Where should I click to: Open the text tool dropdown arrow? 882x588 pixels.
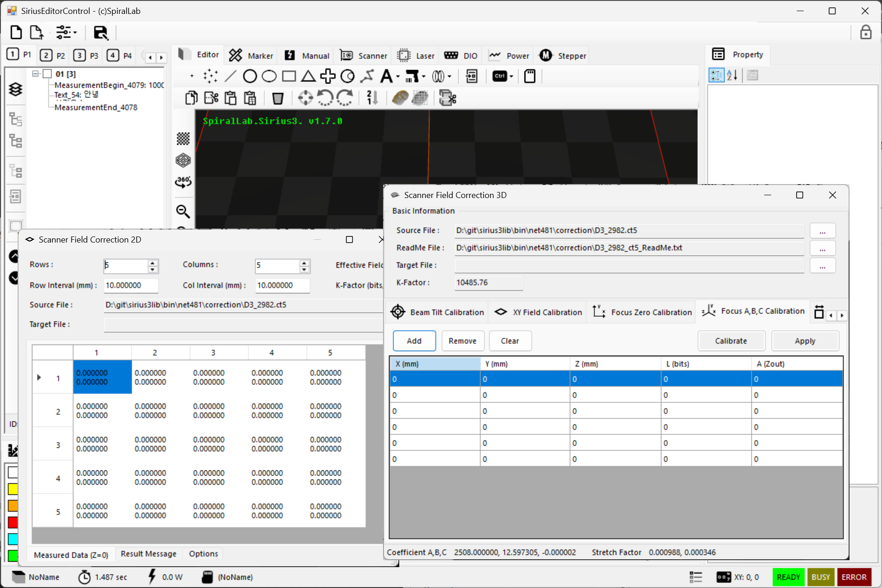tap(398, 77)
